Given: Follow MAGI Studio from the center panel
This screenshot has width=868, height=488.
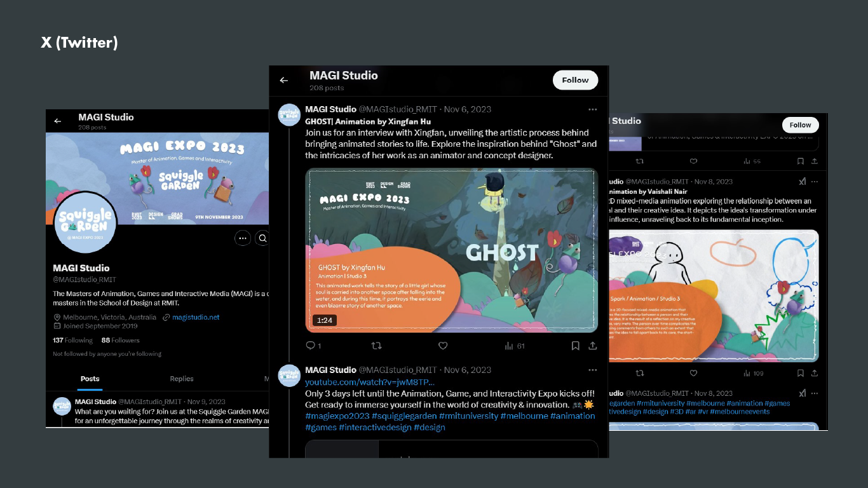Looking at the screenshot, I should click(x=575, y=80).
